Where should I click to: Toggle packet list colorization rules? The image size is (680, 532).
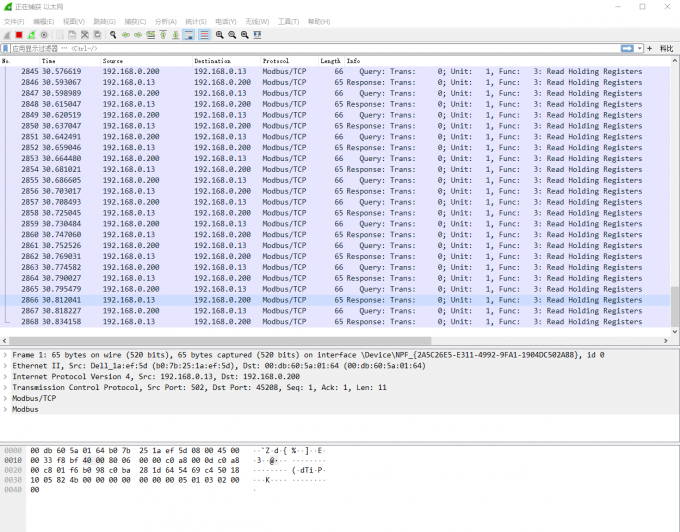click(204, 35)
